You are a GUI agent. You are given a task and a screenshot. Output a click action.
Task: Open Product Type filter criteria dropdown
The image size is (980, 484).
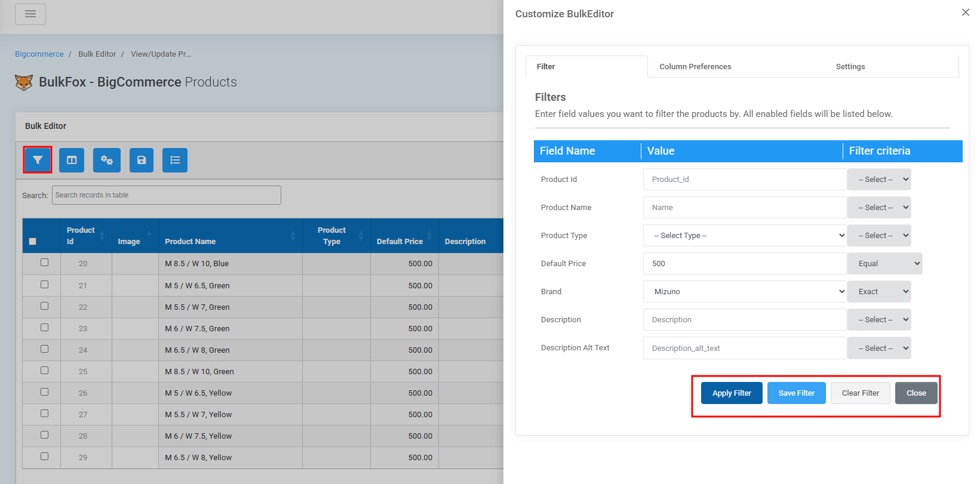(x=879, y=236)
